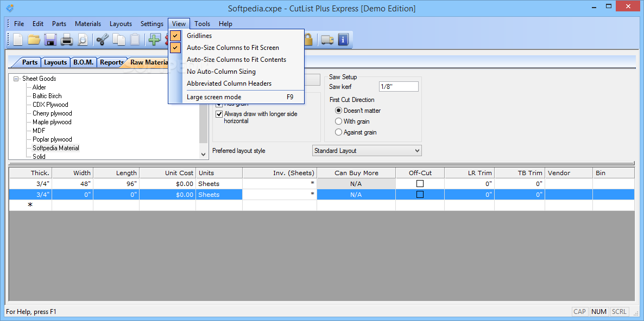
Task: Toggle Off-Cut checkbox in 48" row
Action: pos(420,184)
